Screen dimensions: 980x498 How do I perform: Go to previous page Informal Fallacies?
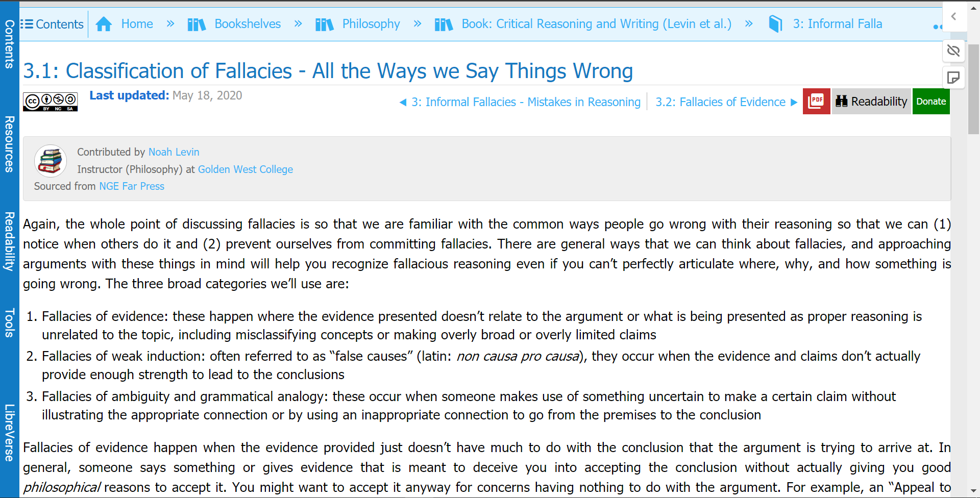pos(520,102)
